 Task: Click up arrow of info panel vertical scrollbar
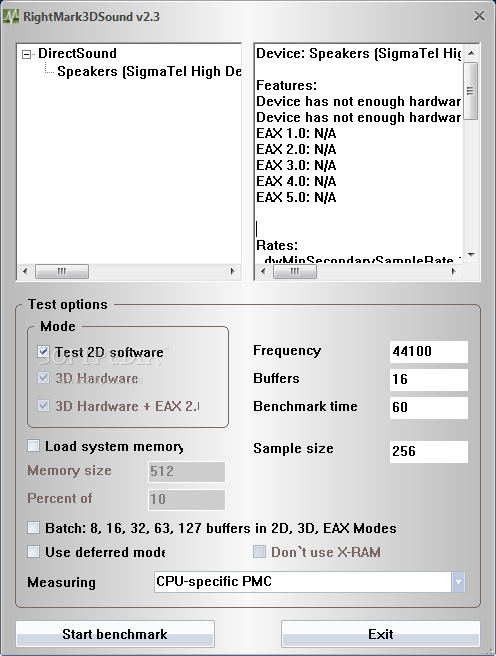(x=471, y=53)
